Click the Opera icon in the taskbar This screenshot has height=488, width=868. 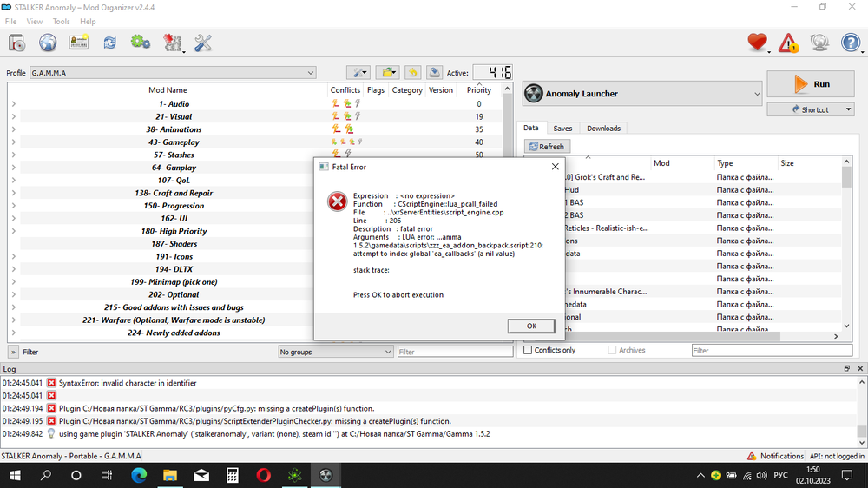263,476
